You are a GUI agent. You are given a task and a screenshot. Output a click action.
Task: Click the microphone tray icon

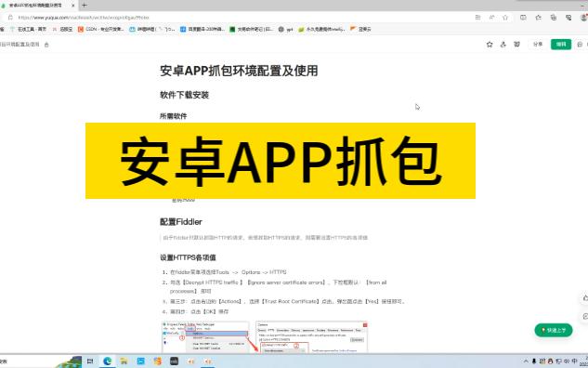tap(534, 361)
